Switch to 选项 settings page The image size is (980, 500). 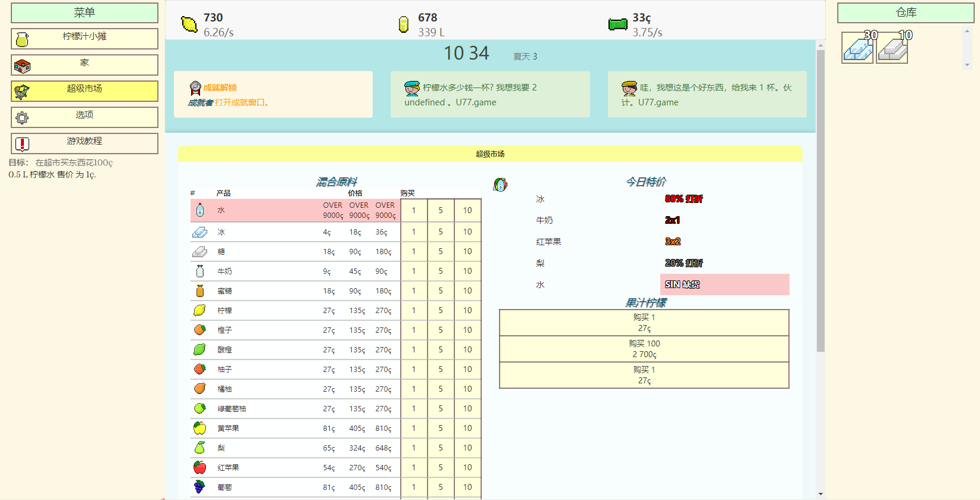point(85,117)
